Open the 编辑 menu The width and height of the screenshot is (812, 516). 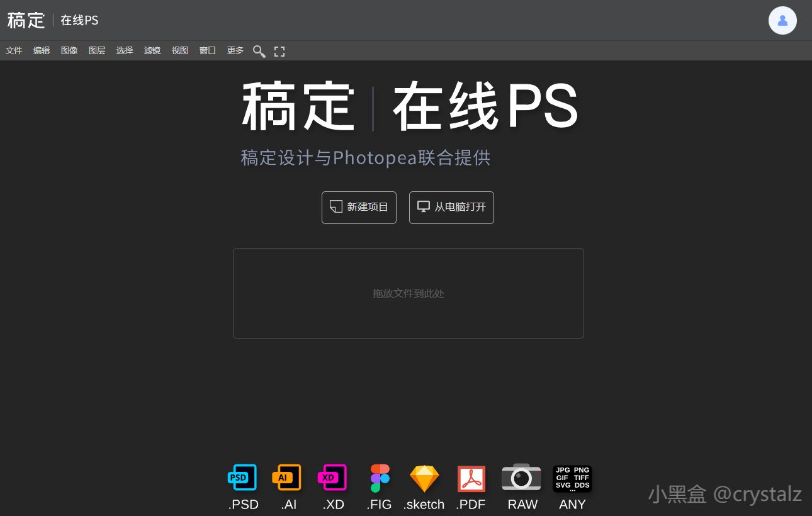[42, 50]
